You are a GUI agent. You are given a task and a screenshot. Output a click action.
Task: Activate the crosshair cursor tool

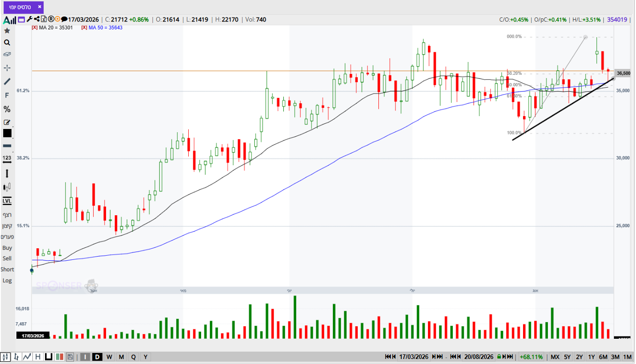(x=7, y=68)
